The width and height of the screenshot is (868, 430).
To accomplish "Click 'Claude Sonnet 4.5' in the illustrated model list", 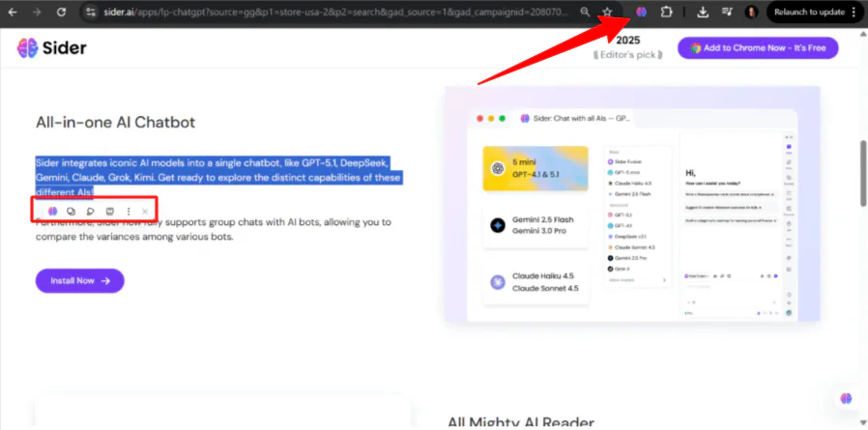I will tap(631, 247).
